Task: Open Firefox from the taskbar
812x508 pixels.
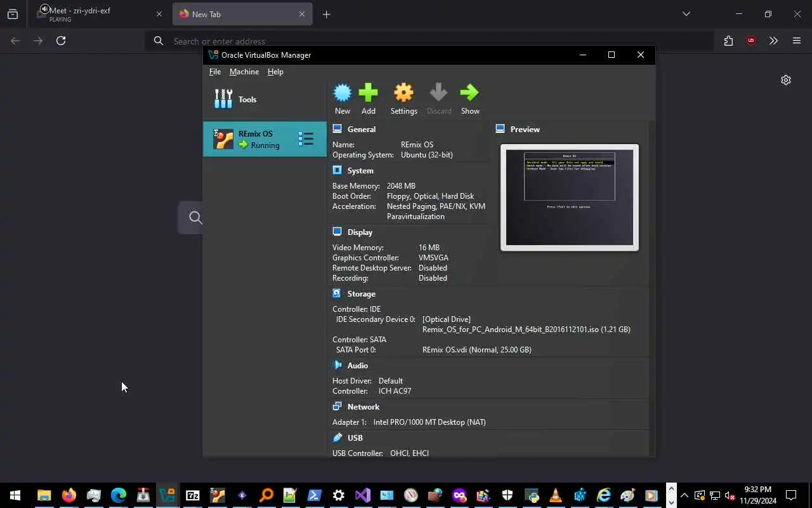Action: coord(69,495)
